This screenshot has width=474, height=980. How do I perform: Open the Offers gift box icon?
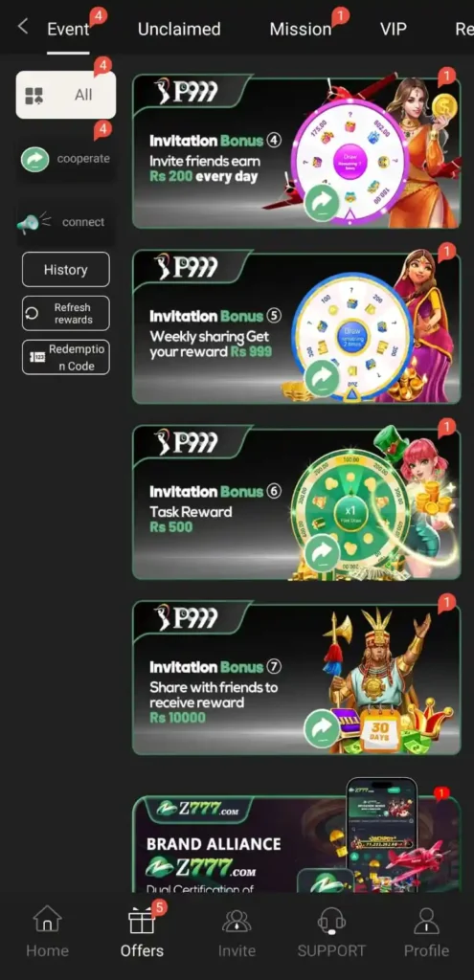coord(142,921)
